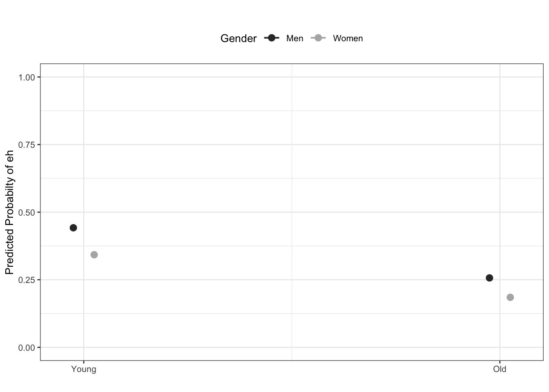Click the Old x-axis label

tap(500, 369)
